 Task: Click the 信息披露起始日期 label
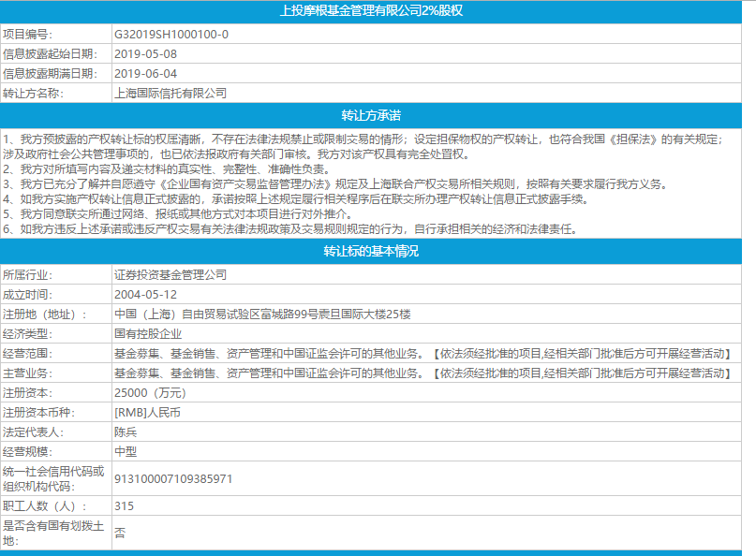click(x=50, y=54)
